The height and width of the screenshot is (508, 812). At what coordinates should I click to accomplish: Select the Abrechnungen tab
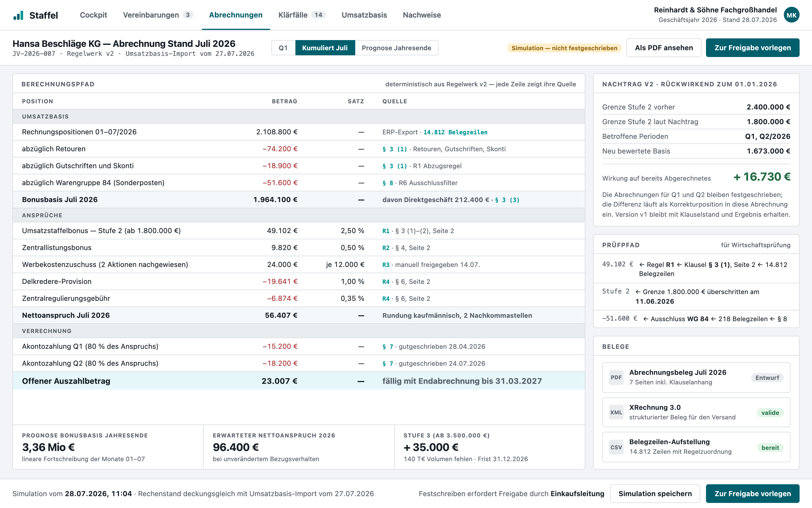235,15
